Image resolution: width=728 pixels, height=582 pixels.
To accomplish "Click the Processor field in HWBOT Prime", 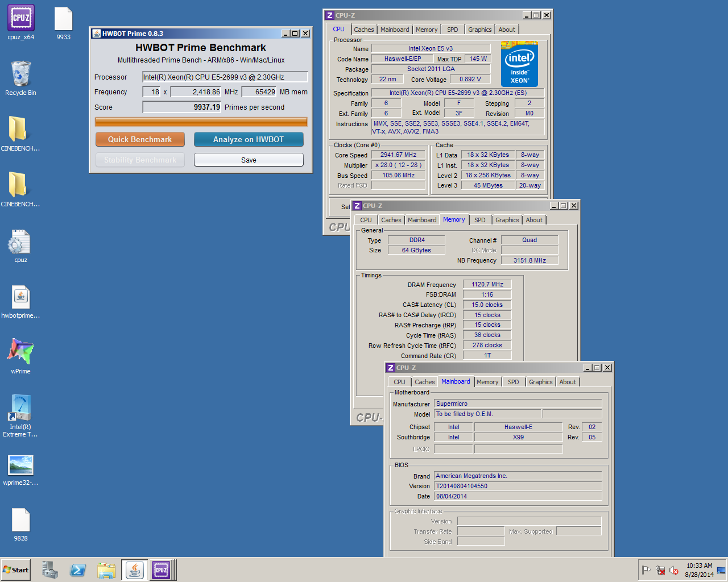I will click(x=225, y=77).
